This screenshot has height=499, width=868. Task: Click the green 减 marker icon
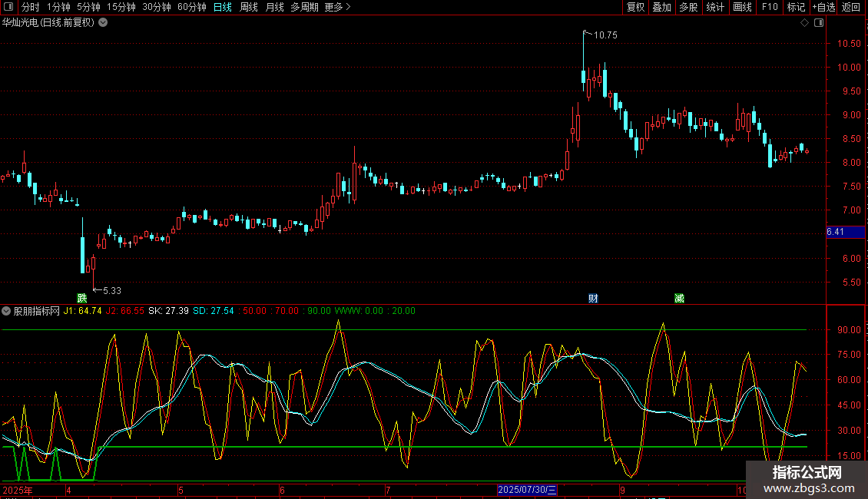[x=679, y=298]
